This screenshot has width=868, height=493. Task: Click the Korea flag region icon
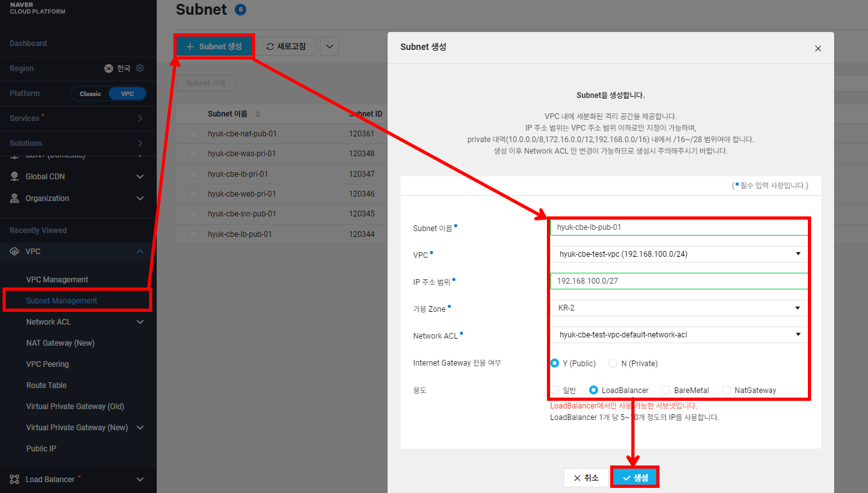click(x=109, y=69)
